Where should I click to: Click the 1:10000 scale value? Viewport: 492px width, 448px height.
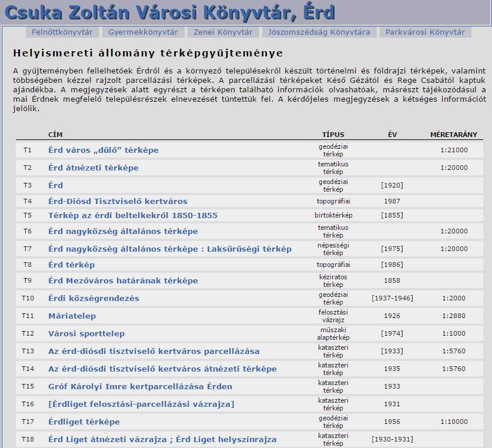click(x=454, y=422)
